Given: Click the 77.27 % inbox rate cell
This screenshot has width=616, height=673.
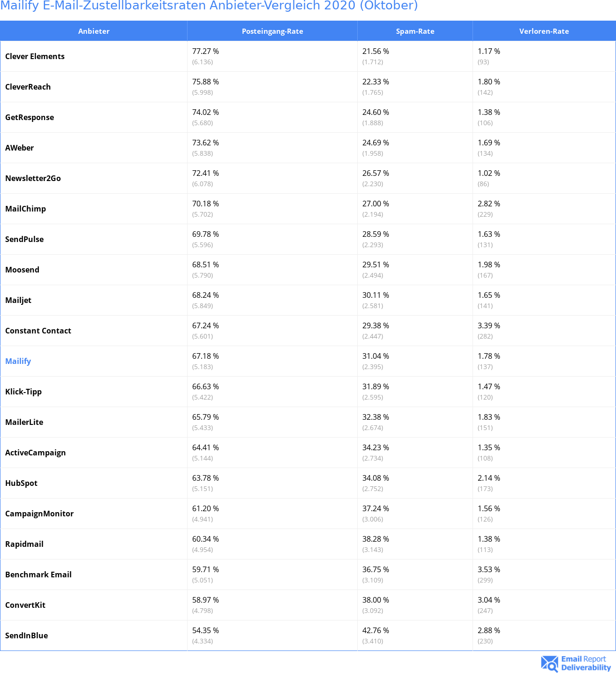Looking at the screenshot, I should point(205,51).
